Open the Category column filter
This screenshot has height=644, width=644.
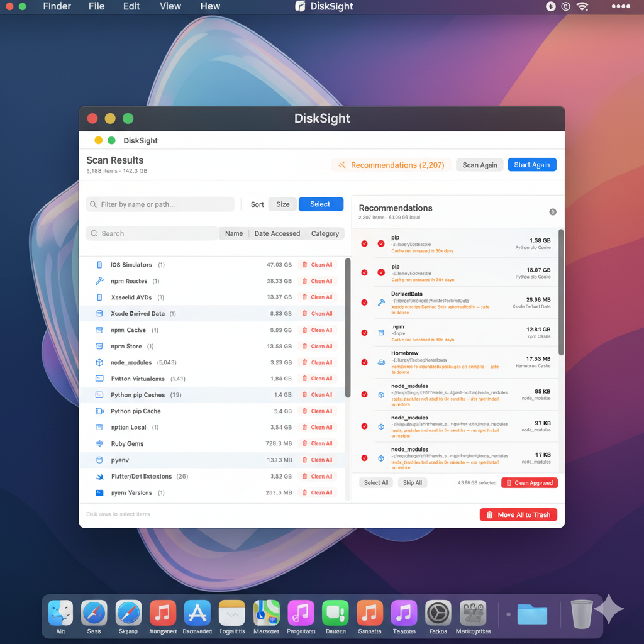click(325, 233)
